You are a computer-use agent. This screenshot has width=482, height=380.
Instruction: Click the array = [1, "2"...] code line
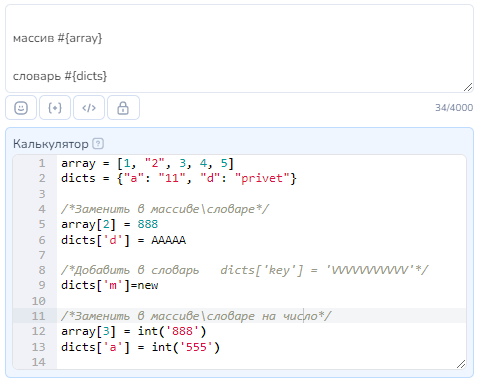pos(147,163)
